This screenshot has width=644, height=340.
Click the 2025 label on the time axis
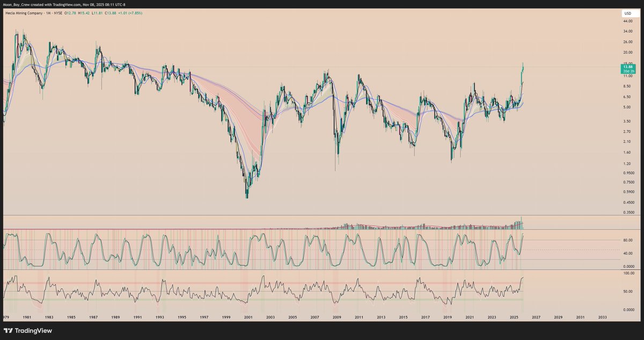514,317
